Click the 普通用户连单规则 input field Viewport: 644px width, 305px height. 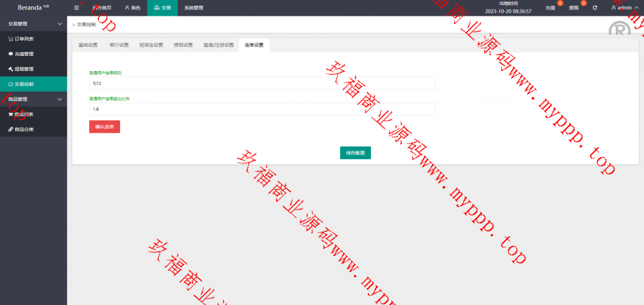(x=262, y=83)
